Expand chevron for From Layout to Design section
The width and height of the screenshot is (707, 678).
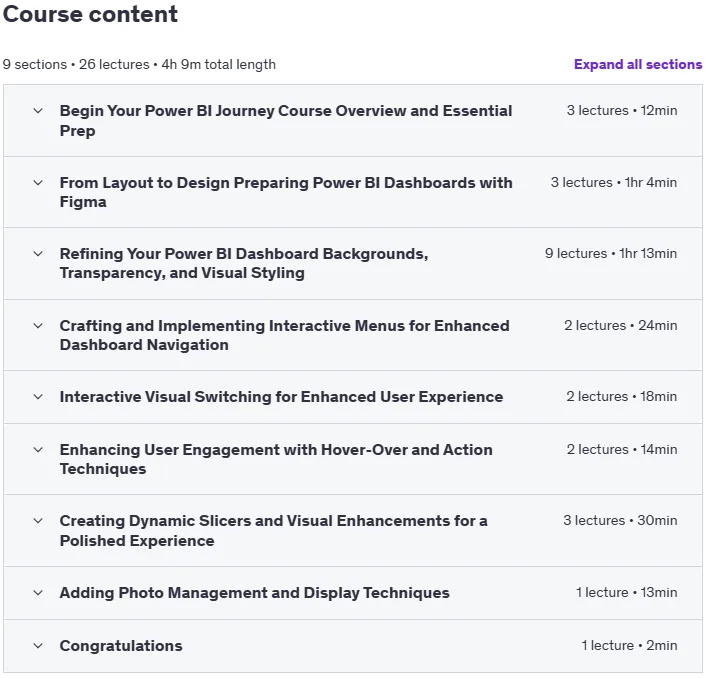pos(38,183)
